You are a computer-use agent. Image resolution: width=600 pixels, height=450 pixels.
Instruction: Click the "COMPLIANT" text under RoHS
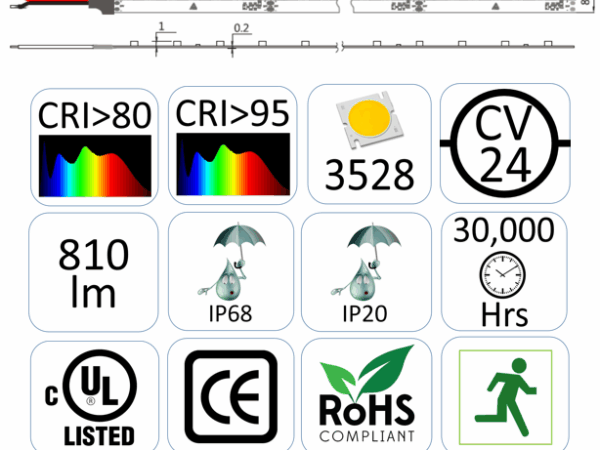click(367, 435)
